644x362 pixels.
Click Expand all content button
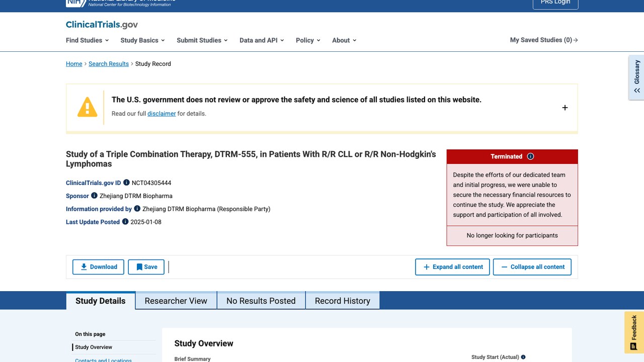click(453, 267)
